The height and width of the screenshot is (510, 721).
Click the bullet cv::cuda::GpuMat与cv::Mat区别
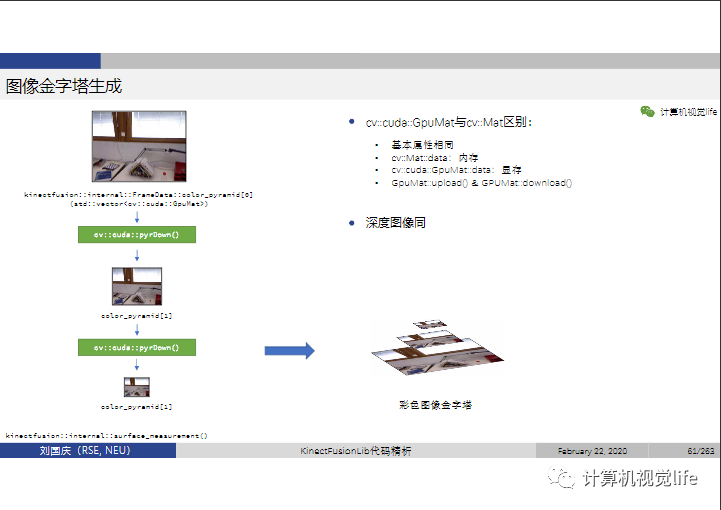pos(449,122)
